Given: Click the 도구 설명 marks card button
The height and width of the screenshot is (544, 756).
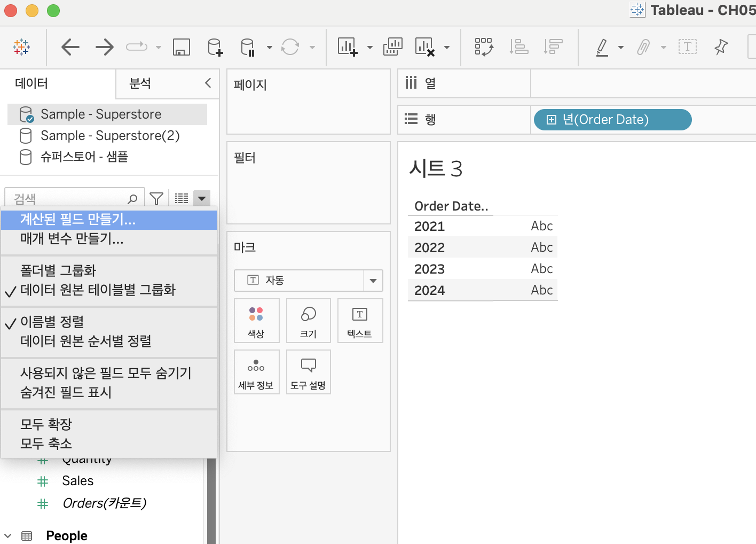Looking at the screenshot, I should 309,372.
